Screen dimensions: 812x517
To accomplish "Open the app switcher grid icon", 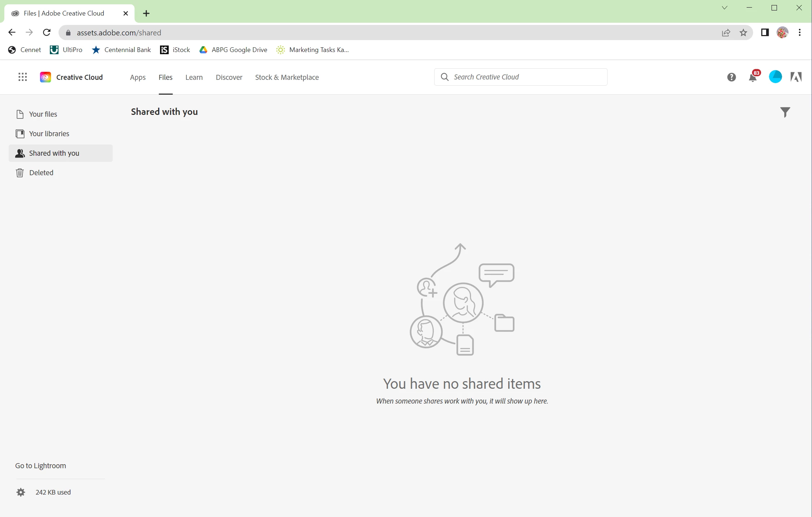I will 22,77.
